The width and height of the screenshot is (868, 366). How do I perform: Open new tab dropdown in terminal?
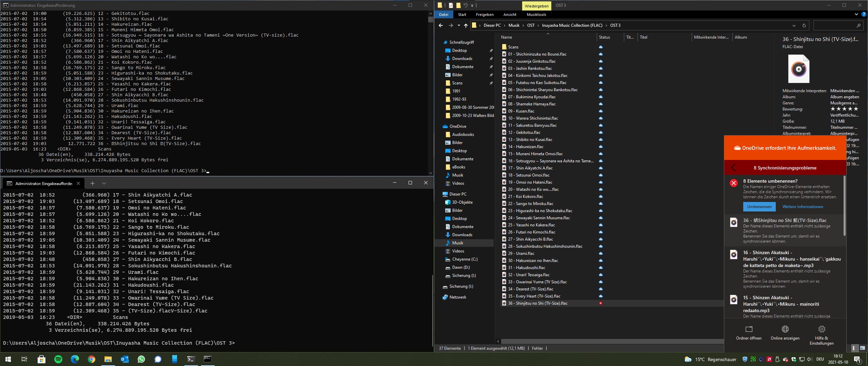tap(104, 183)
